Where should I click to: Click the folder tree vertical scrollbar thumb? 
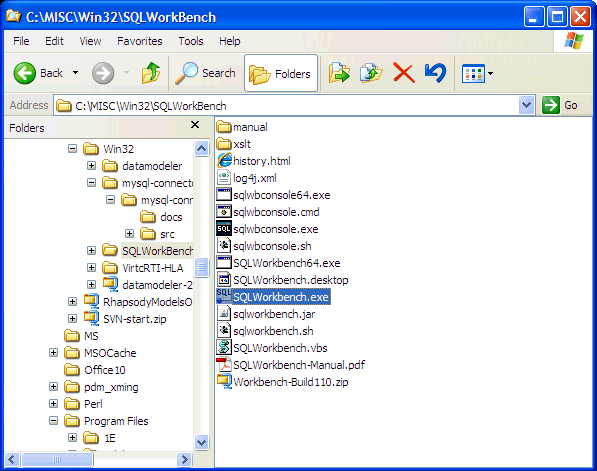(201, 268)
